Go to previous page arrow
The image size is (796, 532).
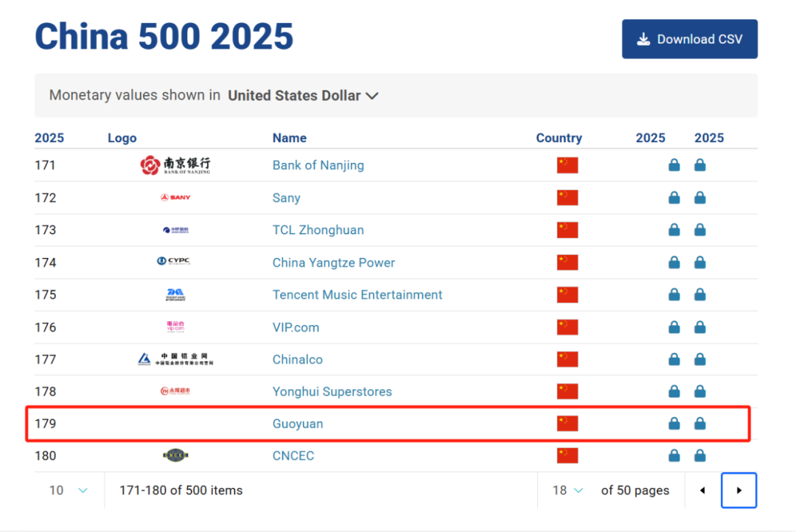point(702,491)
